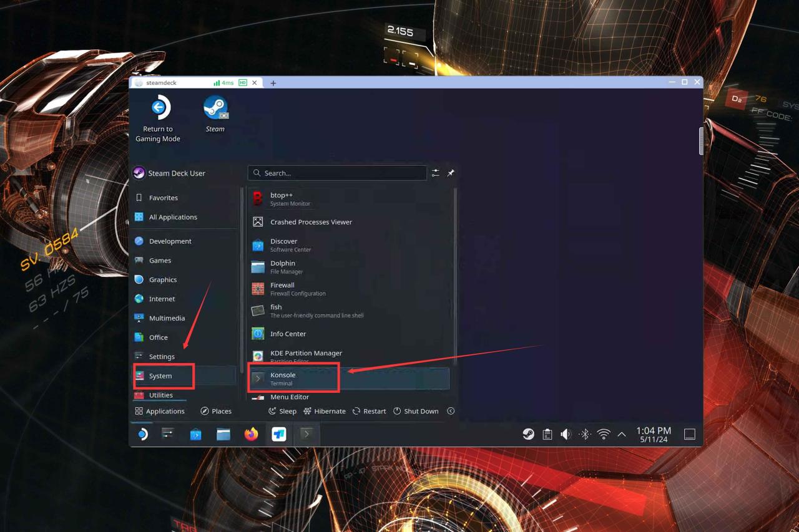This screenshot has height=532, width=799.
Task: Close the steamdeck tab
Action: click(x=255, y=82)
